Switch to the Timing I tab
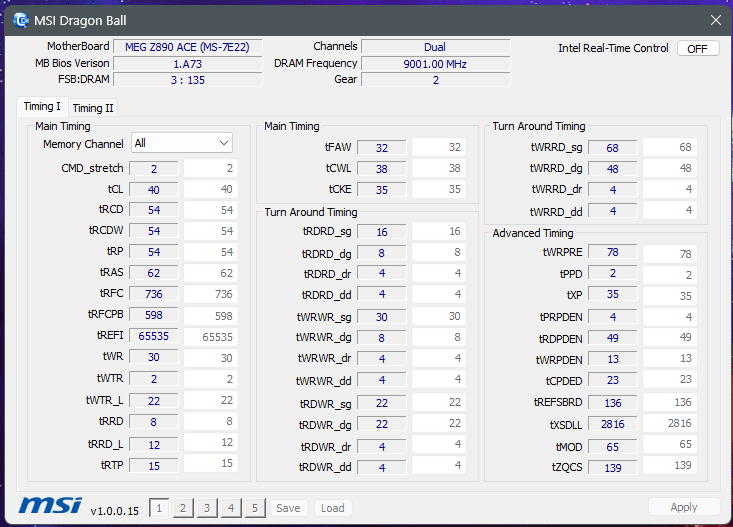The image size is (733, 527). click(x=42, y=107)
